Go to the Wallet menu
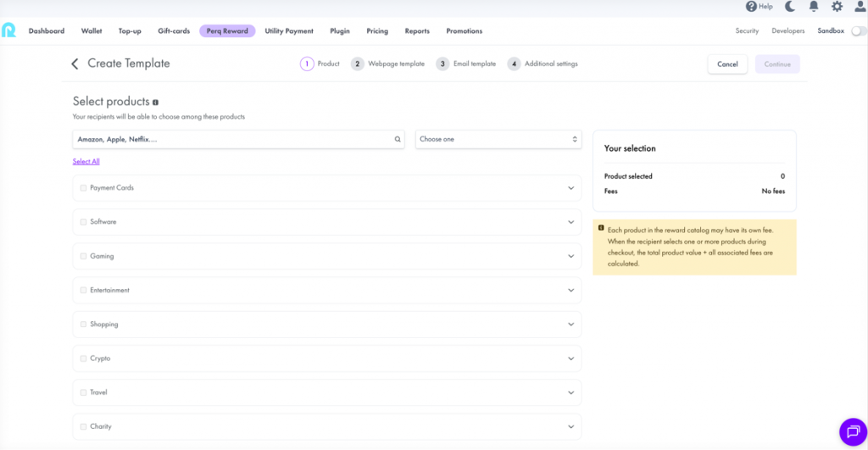This screenshot has width=868, height=450. pos(92,31)
